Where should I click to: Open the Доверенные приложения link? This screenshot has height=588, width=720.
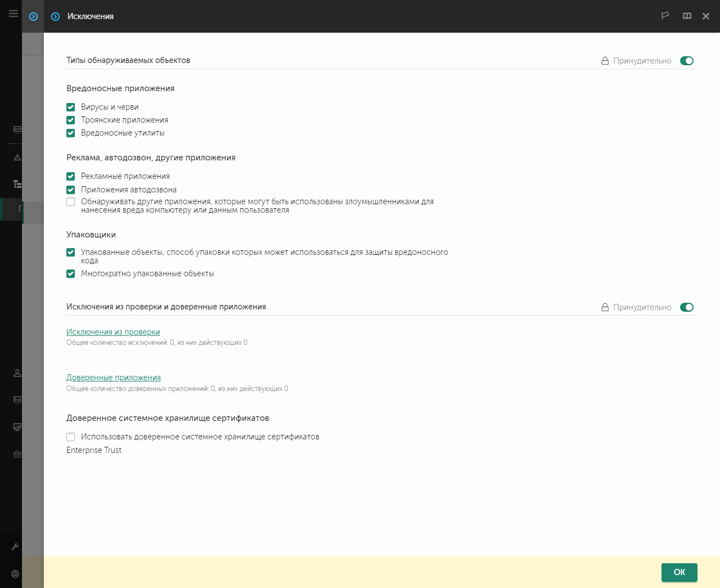click(114, 378)
